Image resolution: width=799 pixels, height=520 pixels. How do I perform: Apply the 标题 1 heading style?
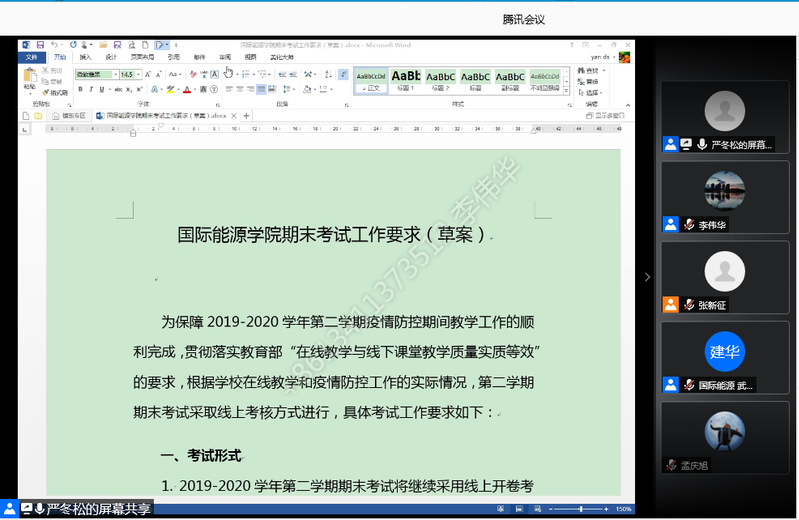click(406, 81)
